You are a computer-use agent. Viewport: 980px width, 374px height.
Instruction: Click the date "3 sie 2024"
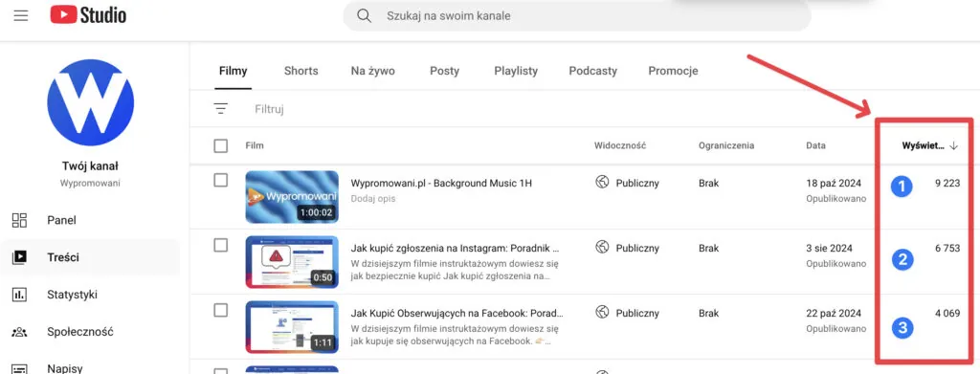pyautogui.click(x=830, y=248)
